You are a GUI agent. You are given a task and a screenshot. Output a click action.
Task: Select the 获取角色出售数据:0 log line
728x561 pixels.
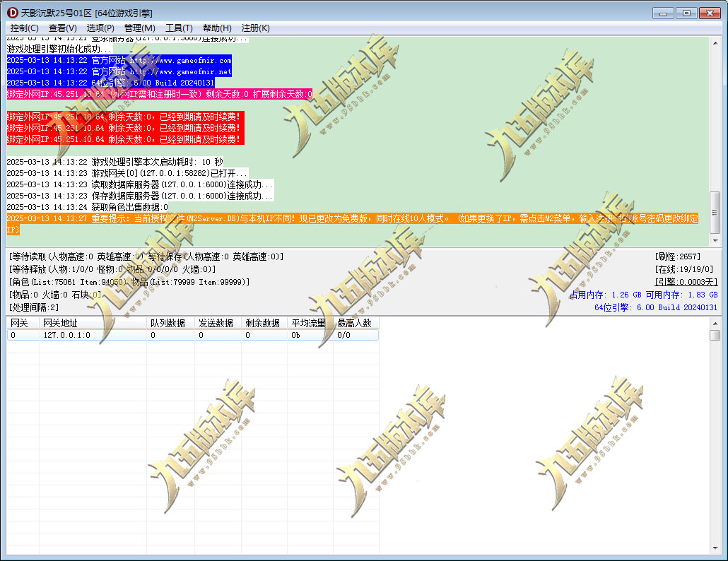pyautogui.click(x=87, y=207)
